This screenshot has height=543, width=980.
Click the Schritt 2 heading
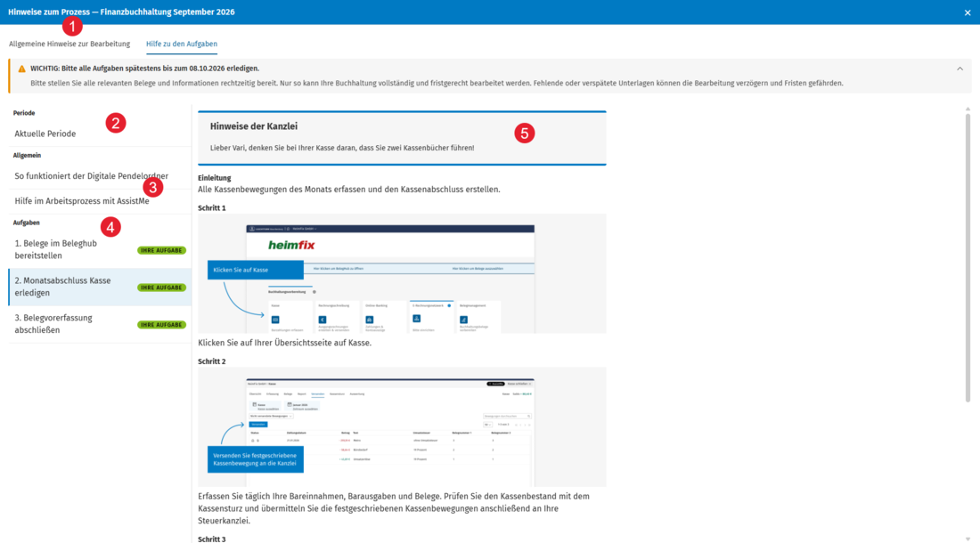212,361
